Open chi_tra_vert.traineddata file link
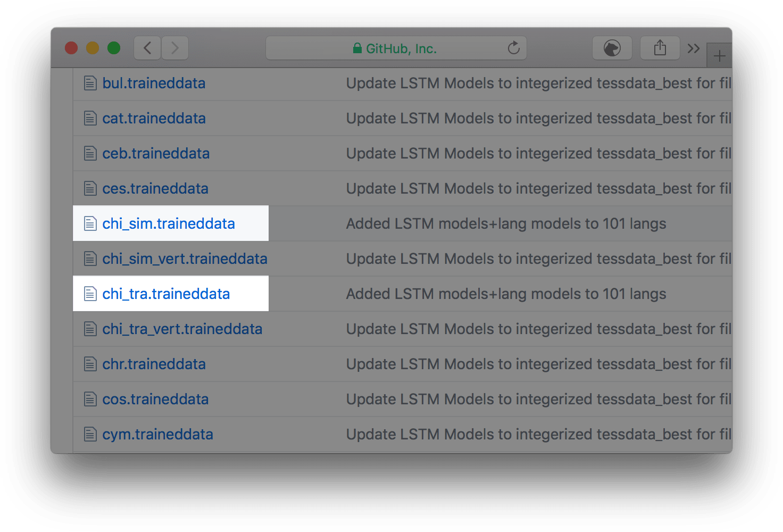783x532 pixels. (x=182, y=329)
